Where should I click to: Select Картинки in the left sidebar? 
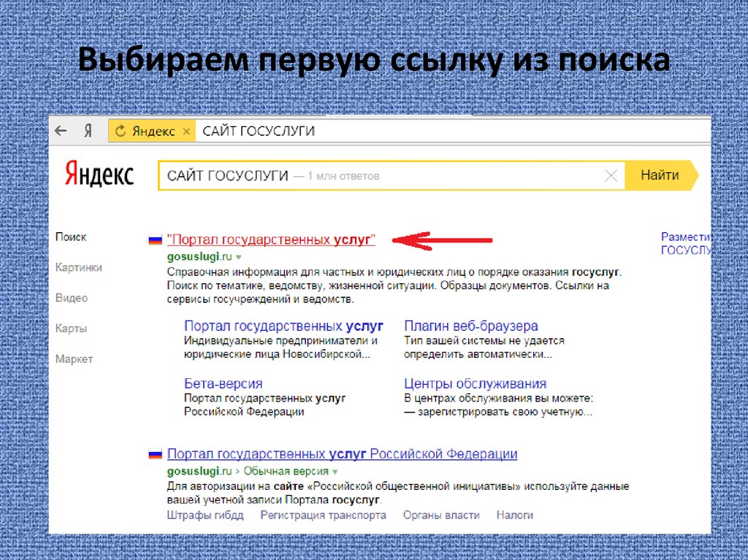click(x=79, y=267)
